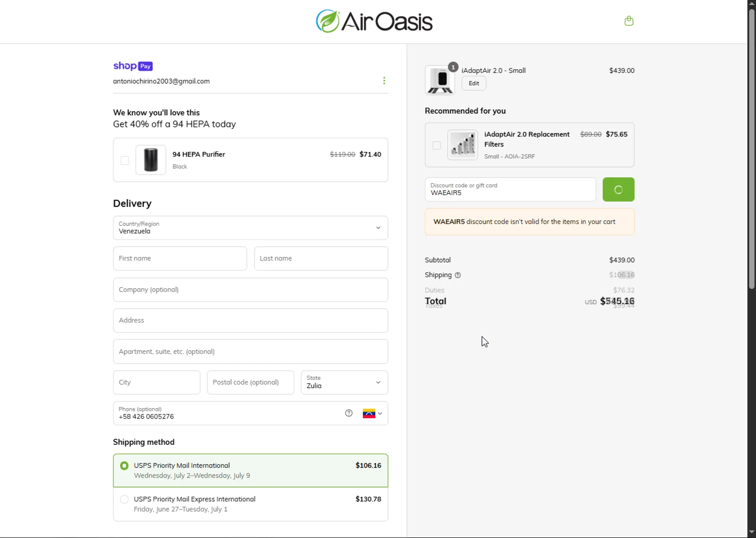Click the Air Oasis logo
Image resolution: width=756 pixels, height=538 pixels.
point(374,21)
